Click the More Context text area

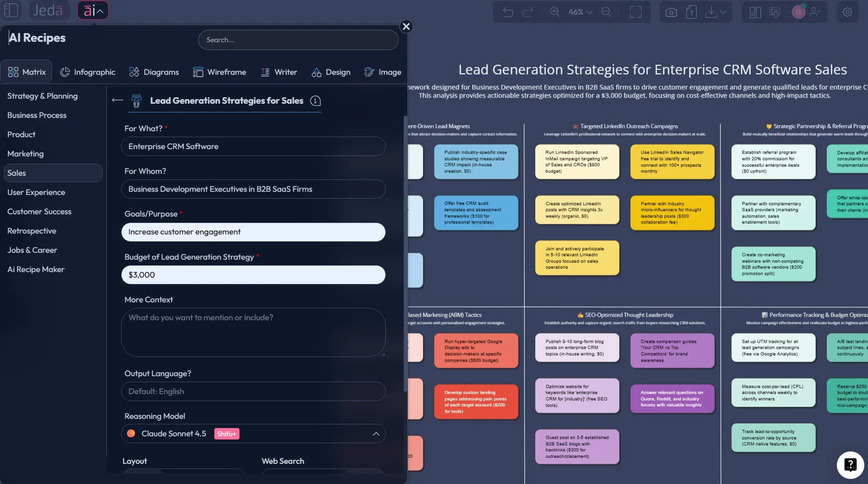pos(253,333)
